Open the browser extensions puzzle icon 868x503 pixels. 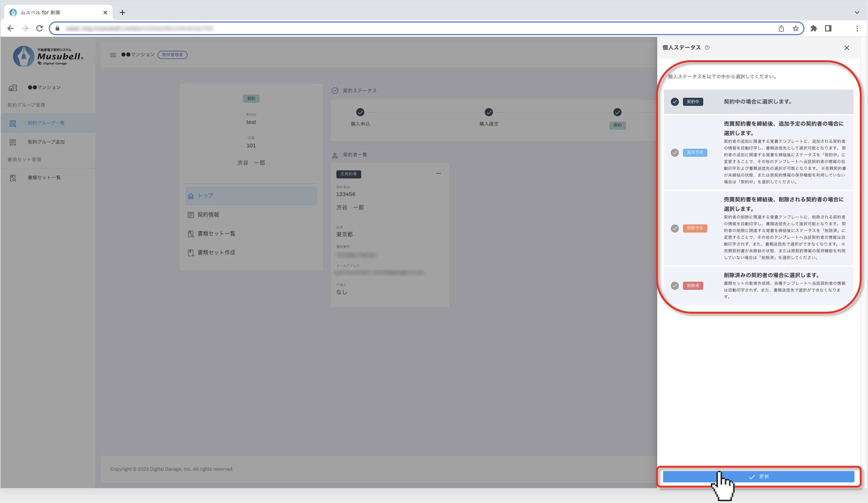tap(813, 28)
